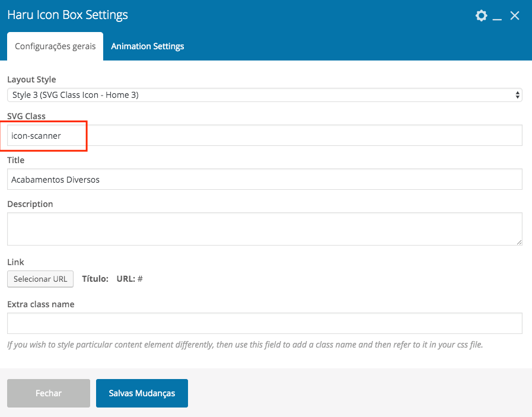Click the Salvas Mudanças button

tap(142, 393)
